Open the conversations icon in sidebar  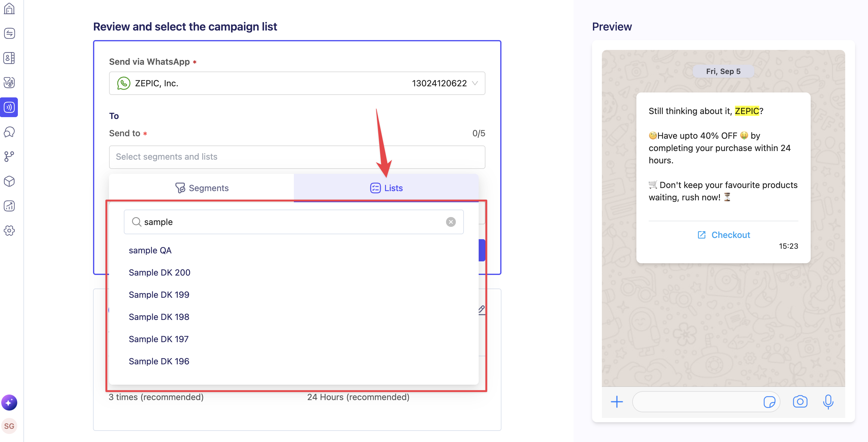click(x=9, y=33)
